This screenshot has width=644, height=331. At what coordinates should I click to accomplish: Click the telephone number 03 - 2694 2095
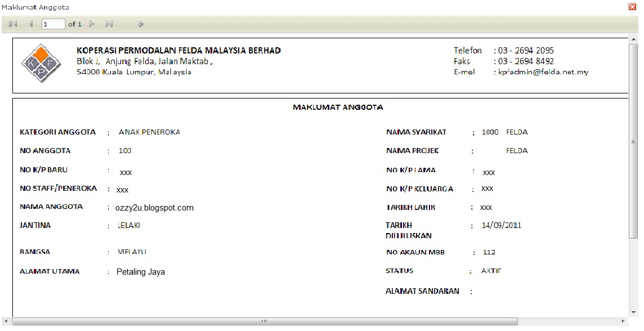pyautogui.click(x=526, y=51)
